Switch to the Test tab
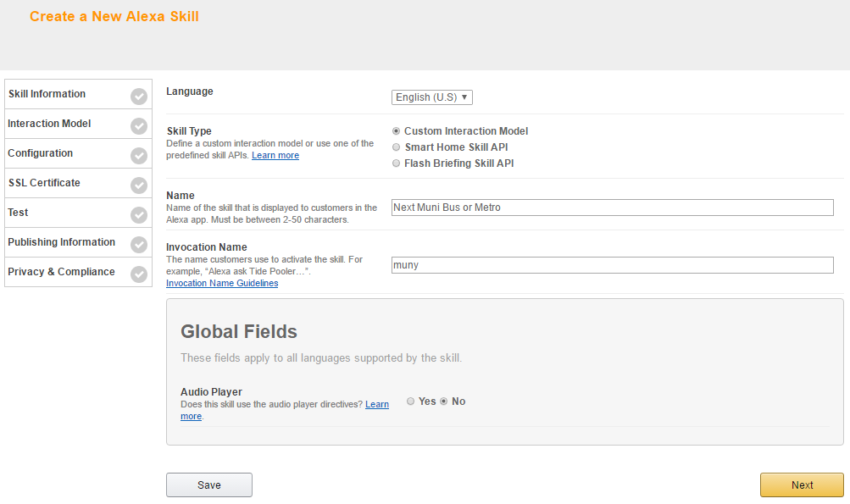The width and height of the screenshot is (850, 504). click(x=78, y=213)
